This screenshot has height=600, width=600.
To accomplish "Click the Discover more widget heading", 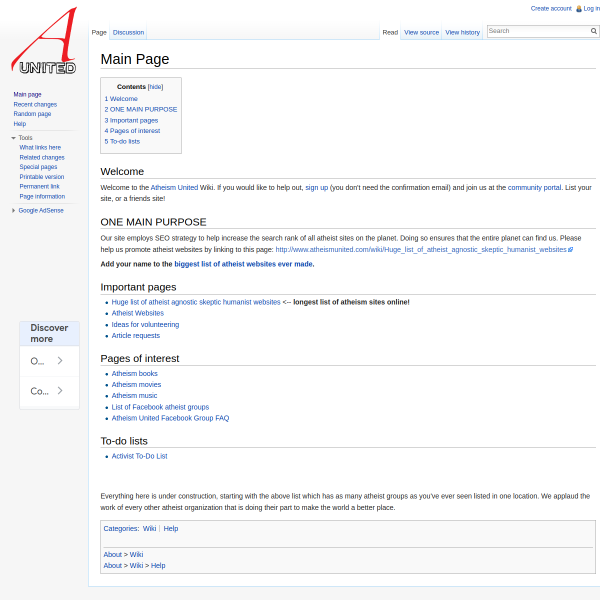I will (49, 333).
